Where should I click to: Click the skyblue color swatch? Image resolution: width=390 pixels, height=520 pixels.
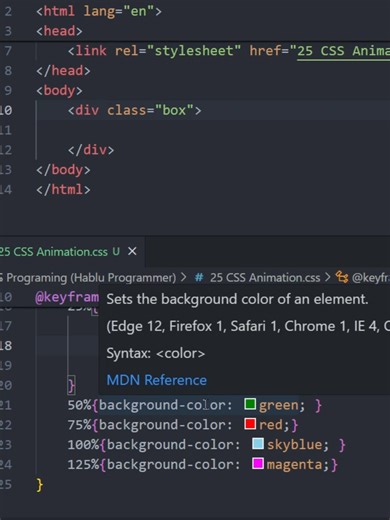point(258,444)
